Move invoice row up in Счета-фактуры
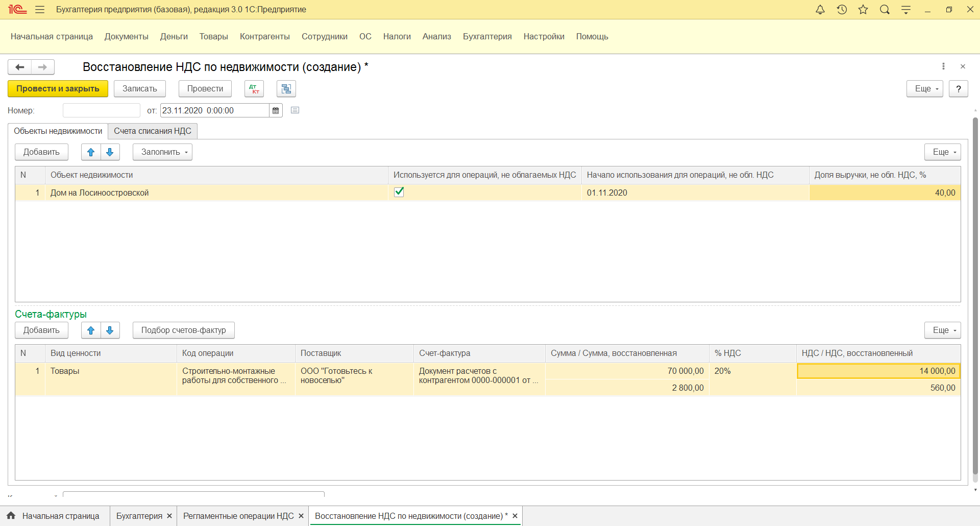980x526 pixels. point(91,330)
